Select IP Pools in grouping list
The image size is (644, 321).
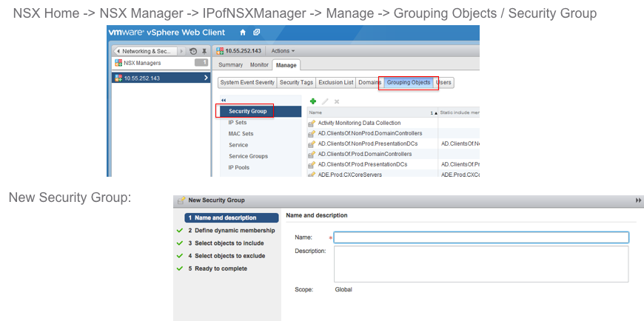[x=238, y=167]
